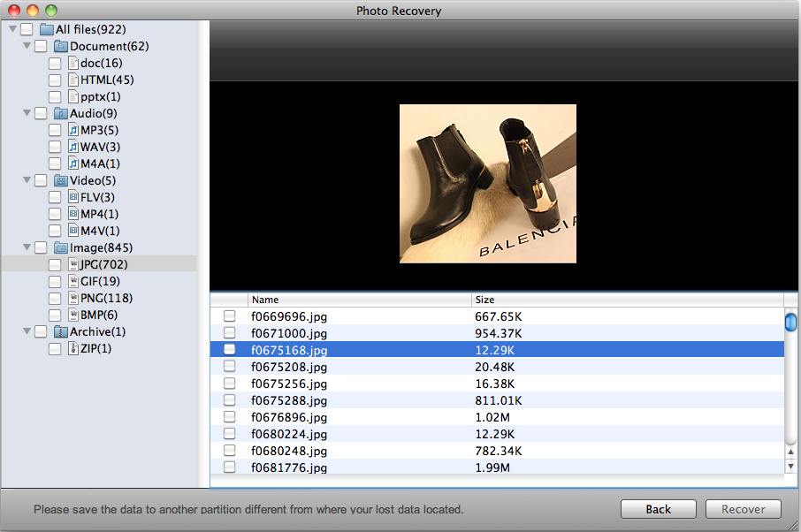Click the HTML file type icon
Viewport: 801px width, 532px height.
coord(73,80)
